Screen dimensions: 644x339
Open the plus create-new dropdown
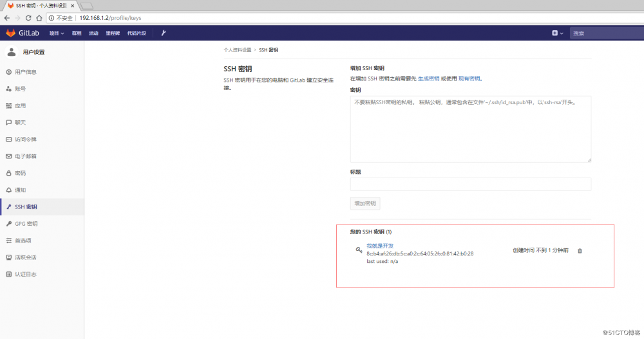click(x=557, y=33)
